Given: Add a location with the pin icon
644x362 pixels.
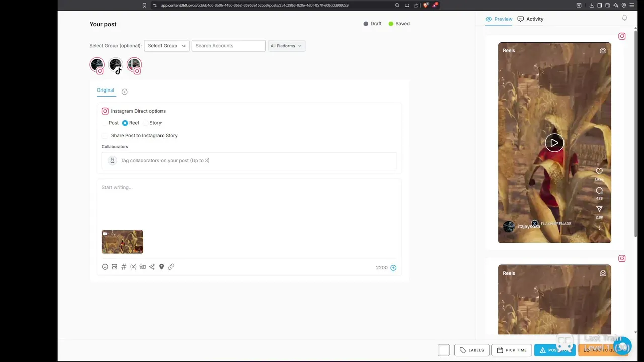Looking at the screenshot, I should pyautogui.click(x=162, y=267).
